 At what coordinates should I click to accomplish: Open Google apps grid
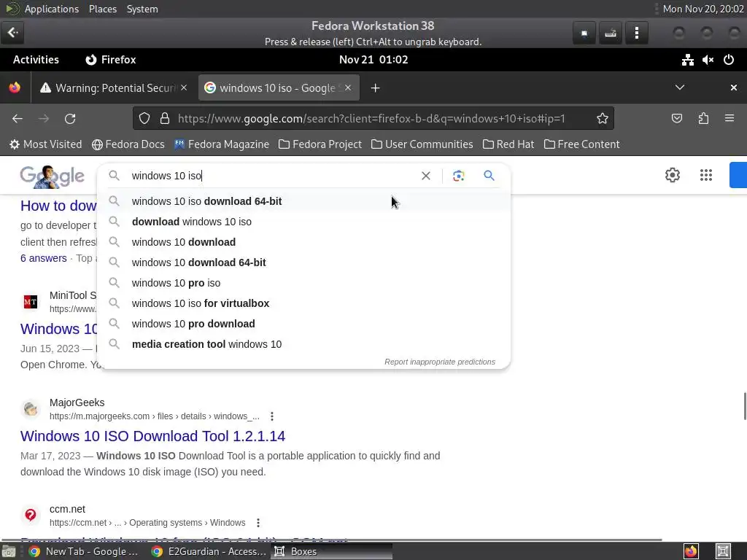pyautogui.click(x=706, y=175)
